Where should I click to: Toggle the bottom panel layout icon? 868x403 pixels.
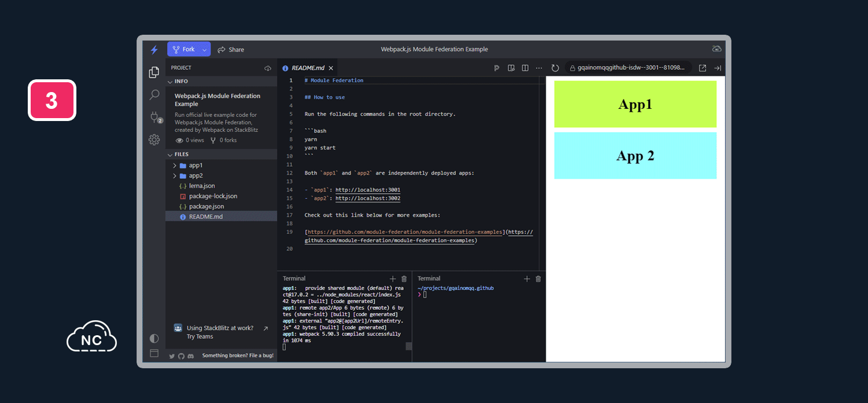(154, 353)
